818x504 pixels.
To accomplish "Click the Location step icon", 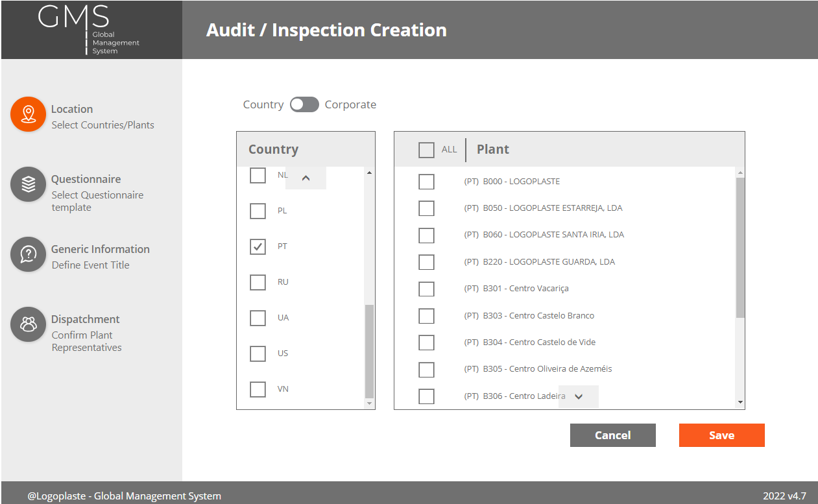I will [x=28, y=114].
